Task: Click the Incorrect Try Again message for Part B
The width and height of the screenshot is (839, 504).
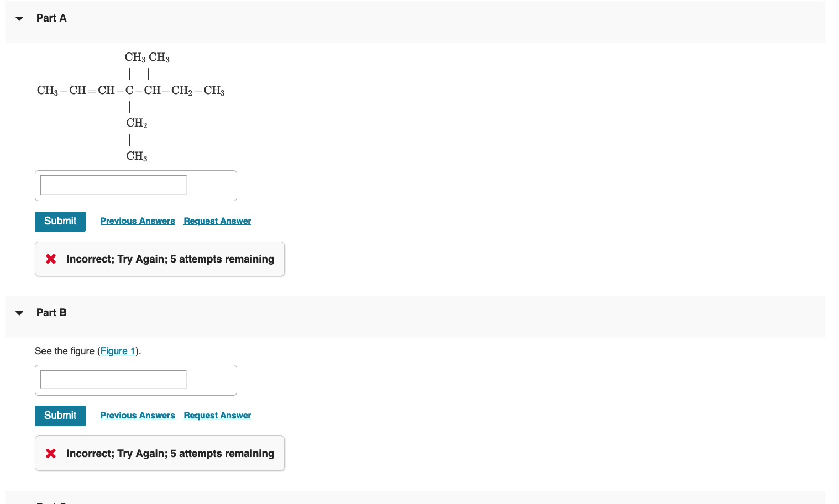Action: [170, 453]
